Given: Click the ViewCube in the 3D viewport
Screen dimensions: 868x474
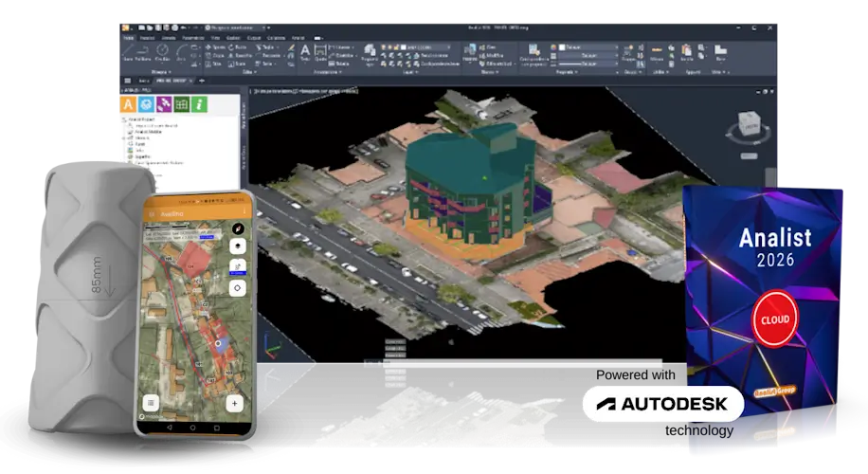Looking at the screenshot, I should coord(749,123).
